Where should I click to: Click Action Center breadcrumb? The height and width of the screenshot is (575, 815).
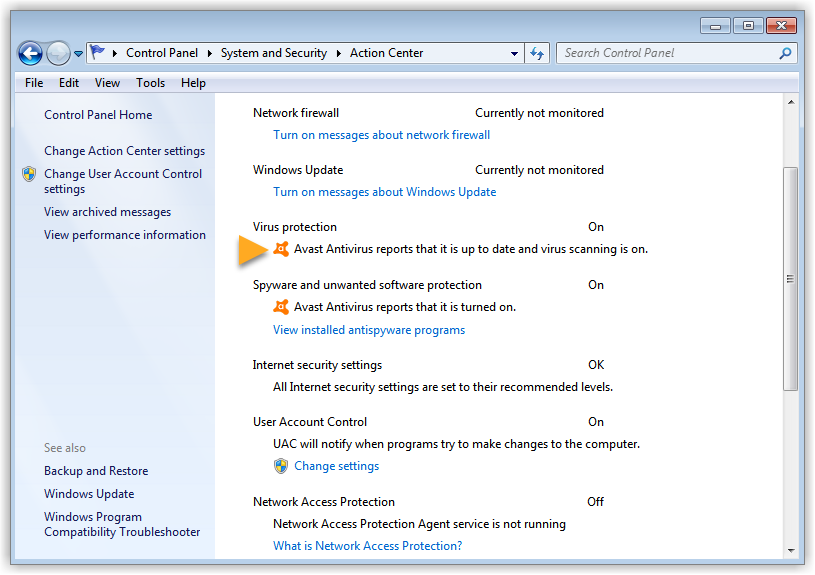point(386,53)
